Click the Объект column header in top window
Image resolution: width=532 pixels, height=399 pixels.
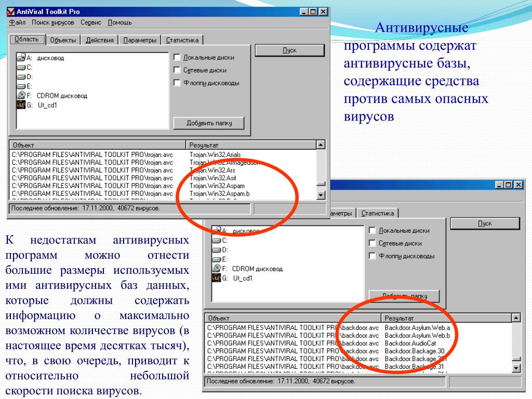coord(98,145)
